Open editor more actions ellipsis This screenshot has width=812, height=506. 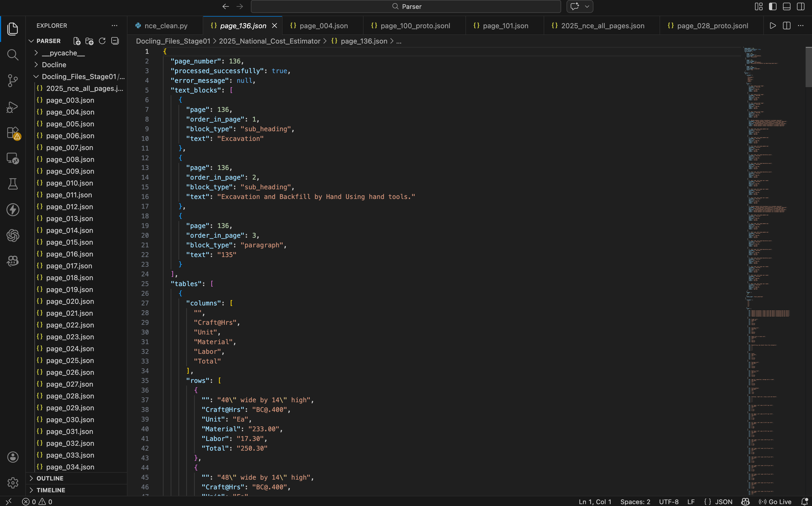[x=800, y=26]
